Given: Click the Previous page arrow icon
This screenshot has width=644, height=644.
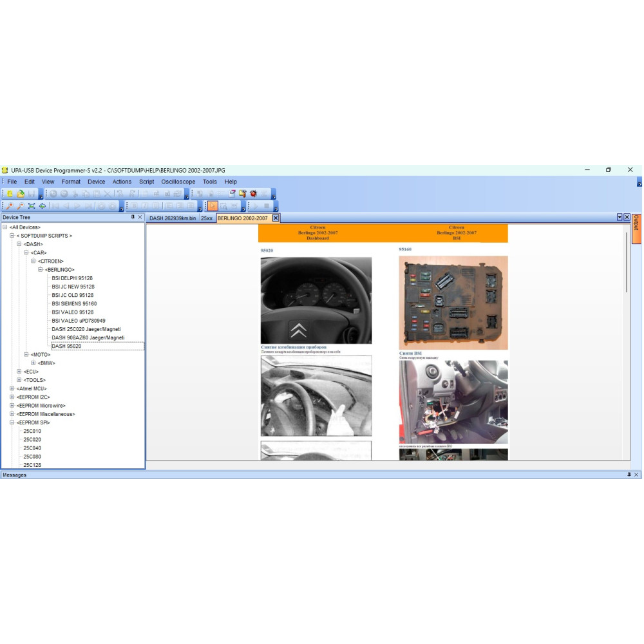Looking at the screenshot, I should [66, 206].
